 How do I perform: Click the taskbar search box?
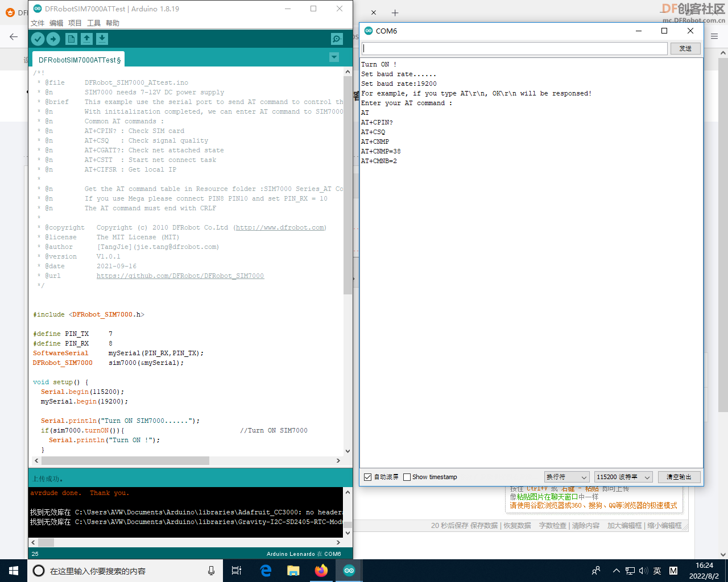point(125,571)
